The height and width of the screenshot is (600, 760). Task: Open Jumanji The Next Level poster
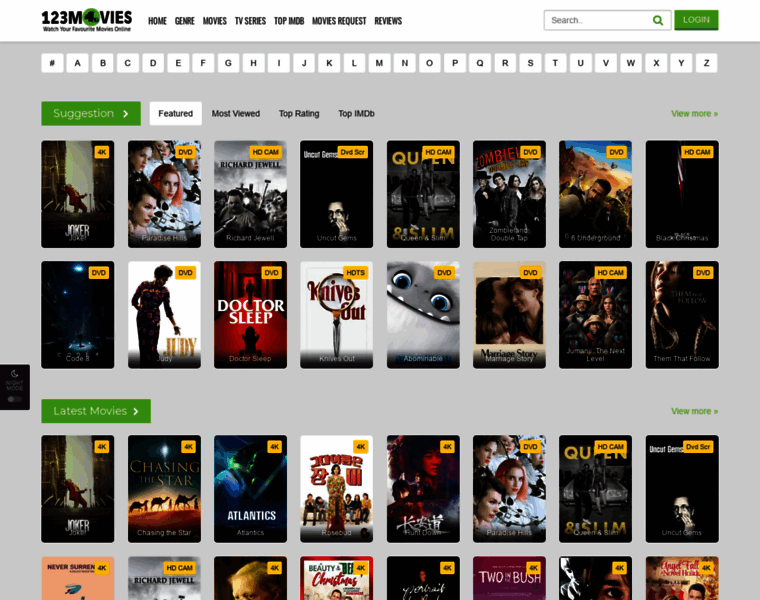click(595, 315)
